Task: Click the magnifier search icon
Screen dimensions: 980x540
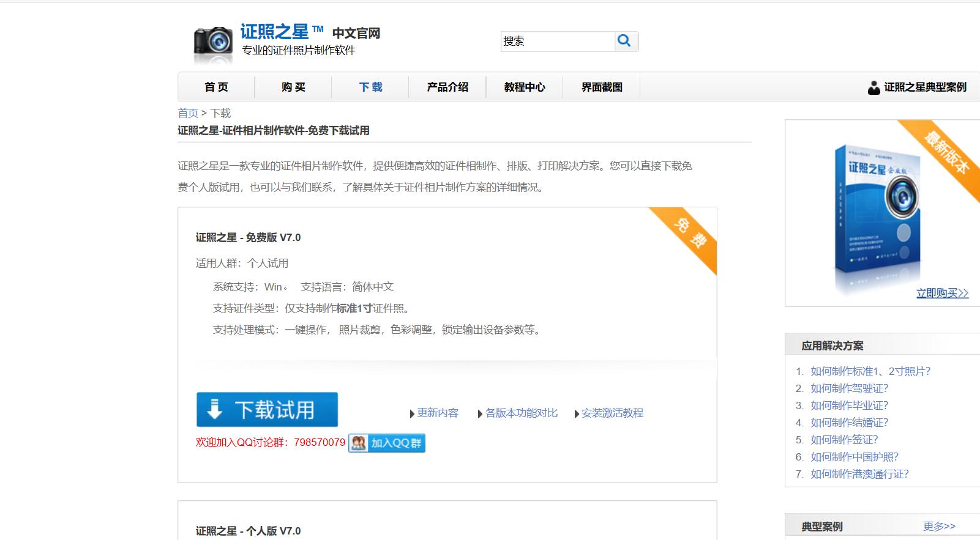Action: [x=625, y=41]
